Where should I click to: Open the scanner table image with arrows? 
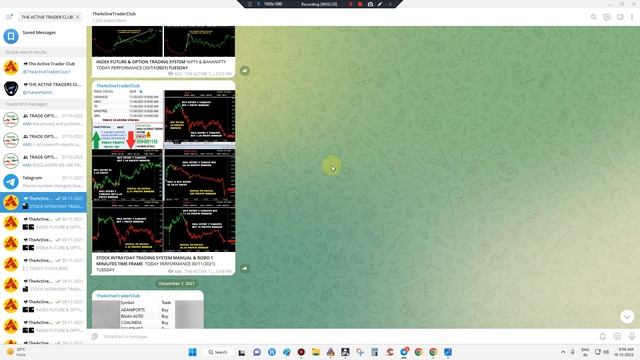tap(128, 120)
